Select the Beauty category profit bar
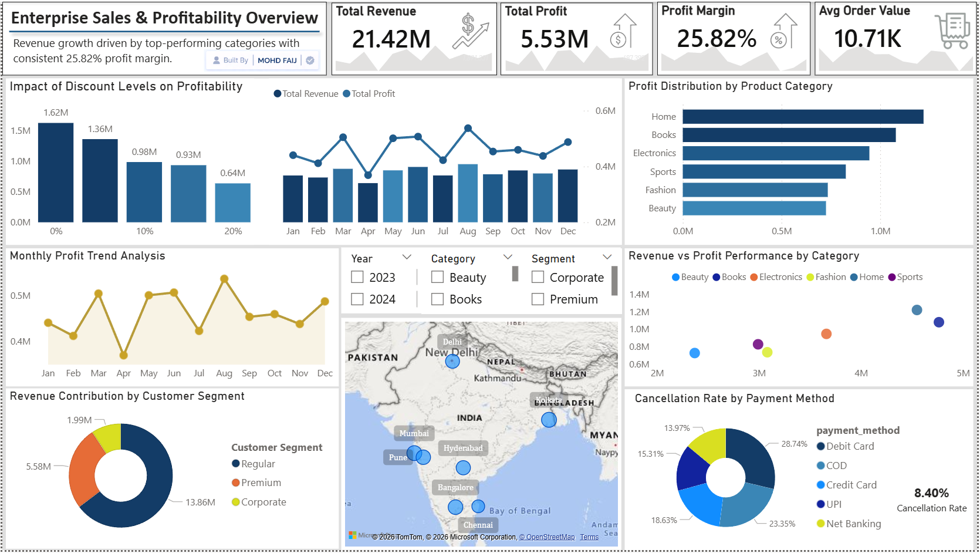The image size is (980, 553). point(754,208)
